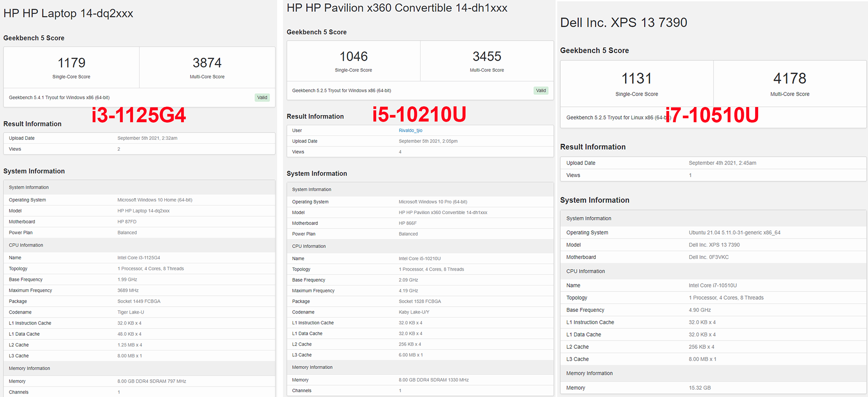Select upload date 'September 4th 2021, 2:45am'
The image size is (868, 397).
point(722,163)
